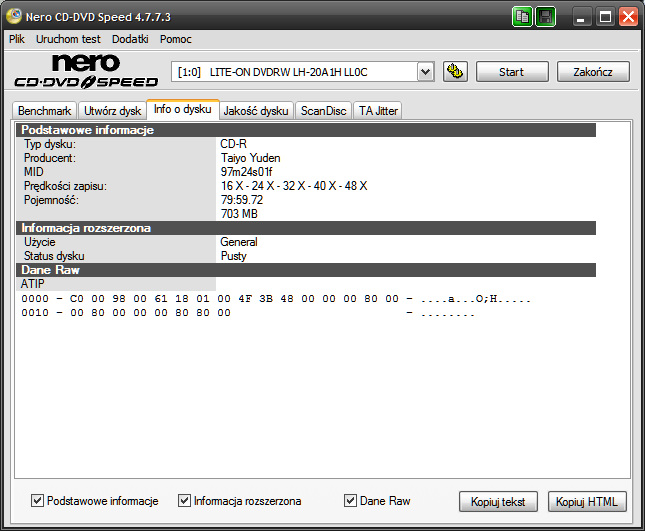The width and height of the screenshot is (645, 531).
Task: Toggle the Informacja rozszerzona checkbox
Action: pos(184,501)
